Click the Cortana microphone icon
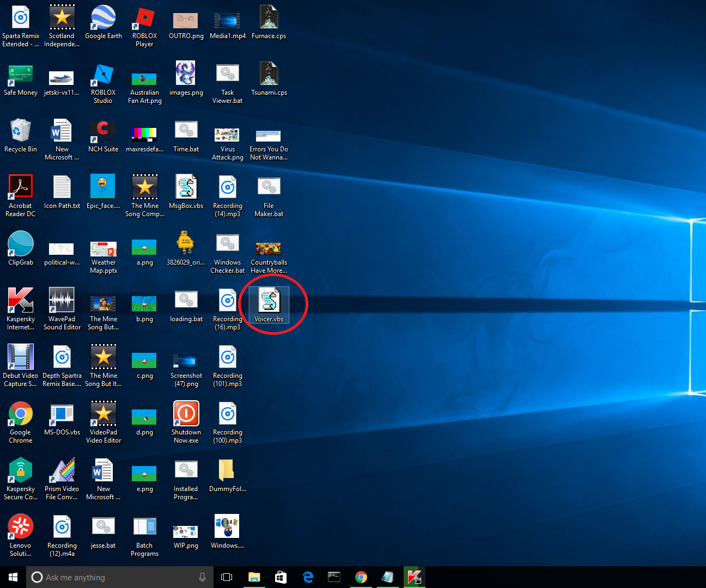The image size is (706, 588). pos(202,577)
